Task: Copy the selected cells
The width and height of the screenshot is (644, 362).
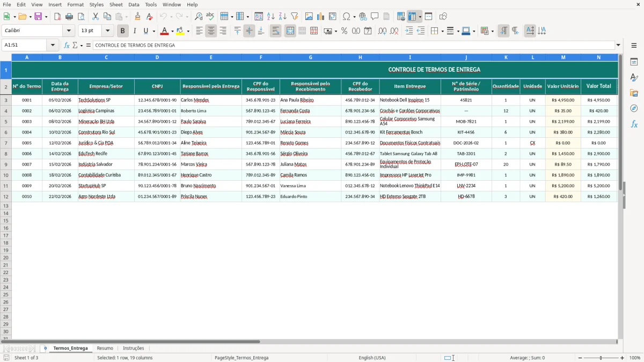Action: (107, 17)
